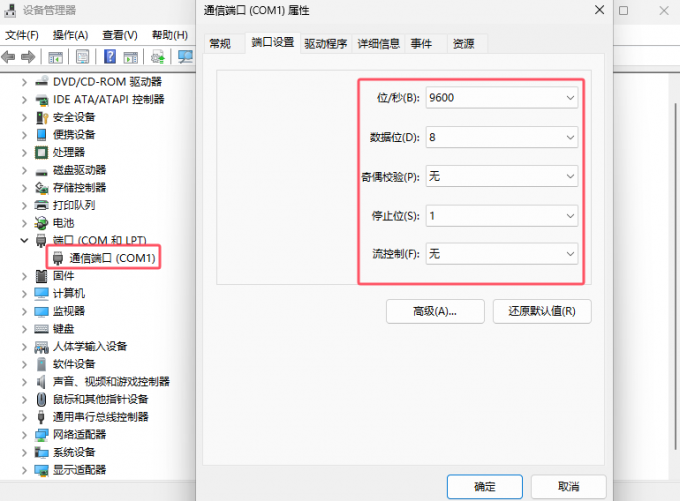Collapse the 端口 (COM 和 LPT) tree node

point(24,240)
